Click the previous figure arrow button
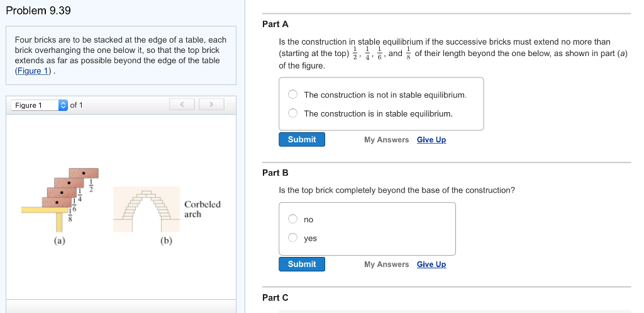The height and width of the screenshot is (313, 644). (x=182, y=105)
